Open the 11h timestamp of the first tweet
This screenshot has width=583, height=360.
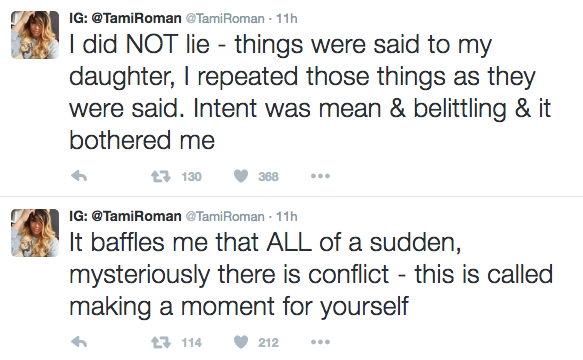(x=287, y=19)
